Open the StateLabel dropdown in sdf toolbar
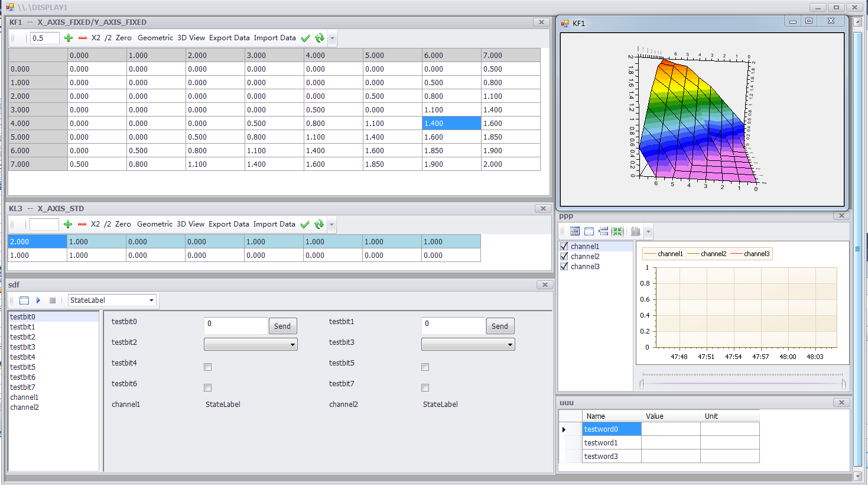The height and width of the screenshot is (485, 868). 151,300
